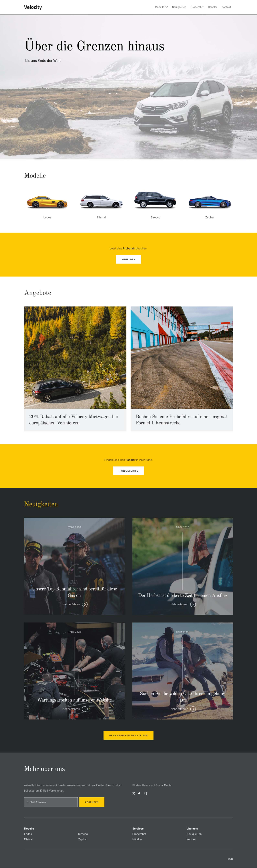Click the ANMELDEN button
The image size is (257, 868).
(128, 259)
